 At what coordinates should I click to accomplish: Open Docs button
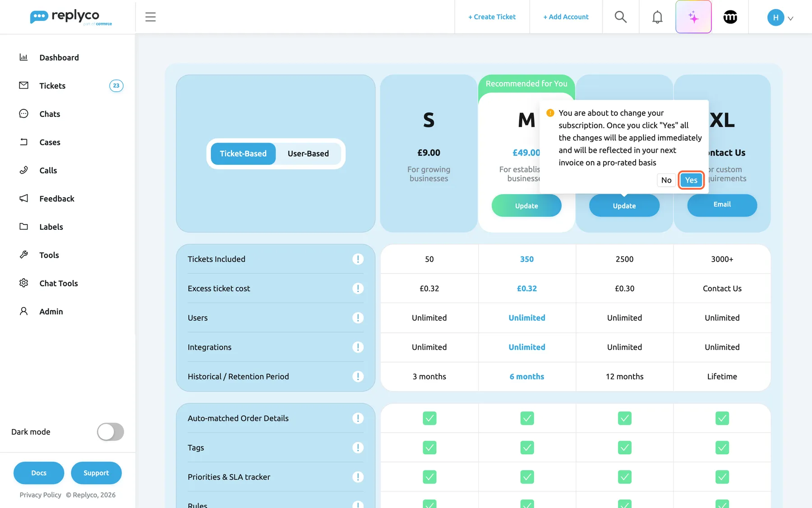pyautogui.click(x=39, y=473)
